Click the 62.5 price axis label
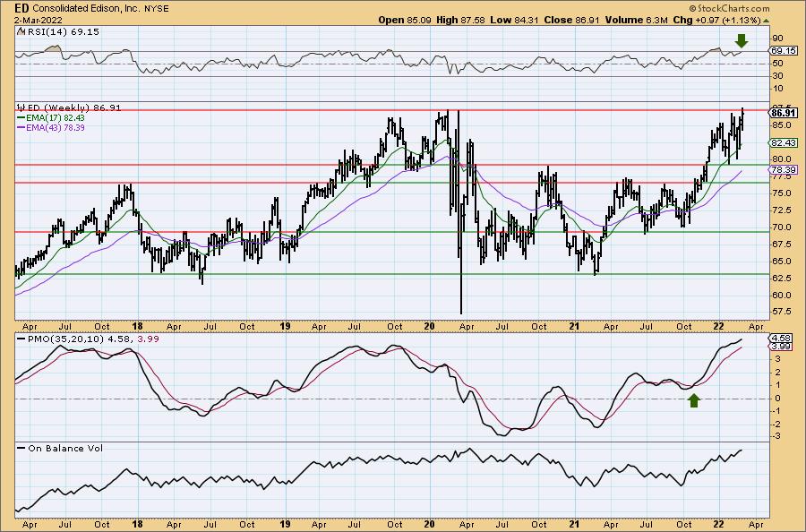Image resolution: width=806 pixels, height=532 pixels. tap(783, 278)
